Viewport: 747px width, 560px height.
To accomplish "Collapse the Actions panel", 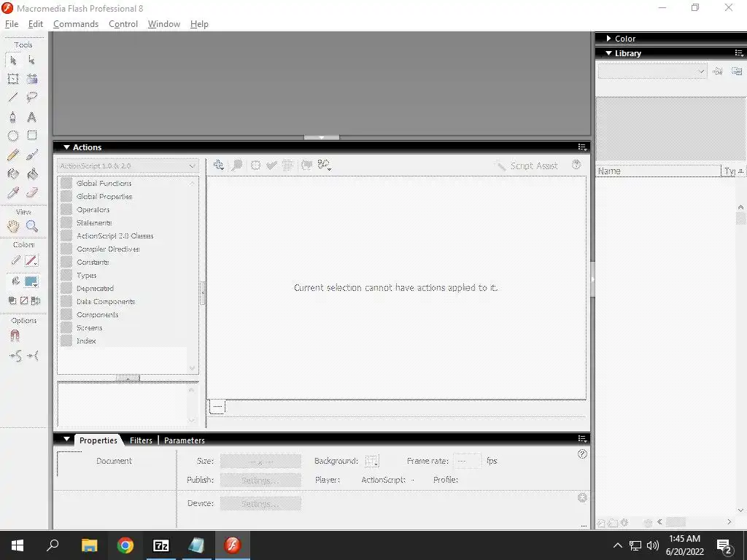I will coord(66,147).
